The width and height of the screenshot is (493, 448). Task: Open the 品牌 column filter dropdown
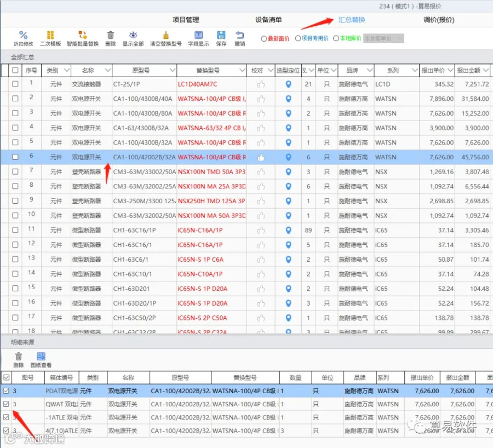[x=370, y=70]
